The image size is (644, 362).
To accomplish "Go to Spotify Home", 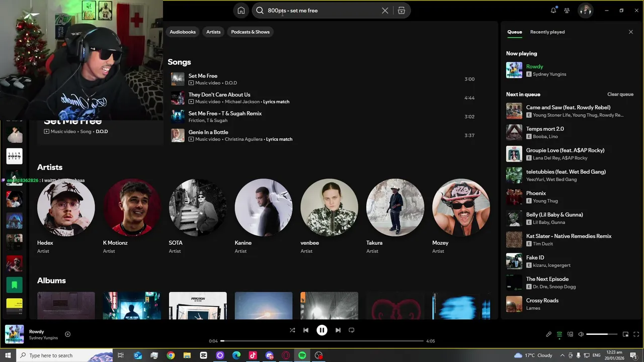I will pyautogui.click(x=241, y=11).
